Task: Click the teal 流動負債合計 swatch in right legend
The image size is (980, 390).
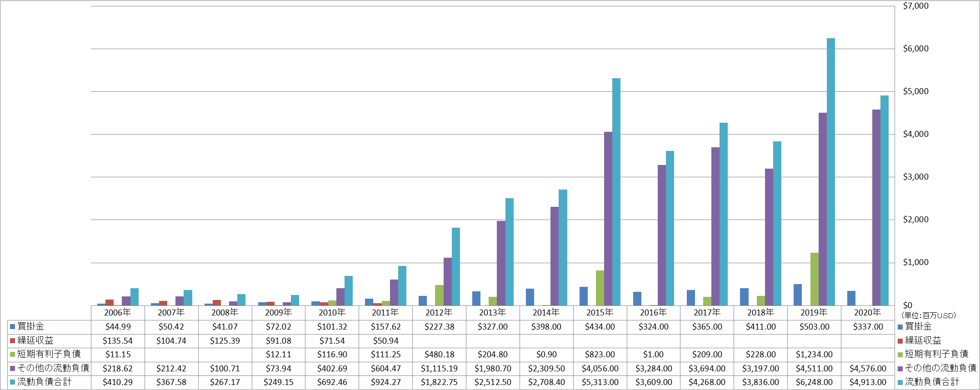Action: (900, 382)
